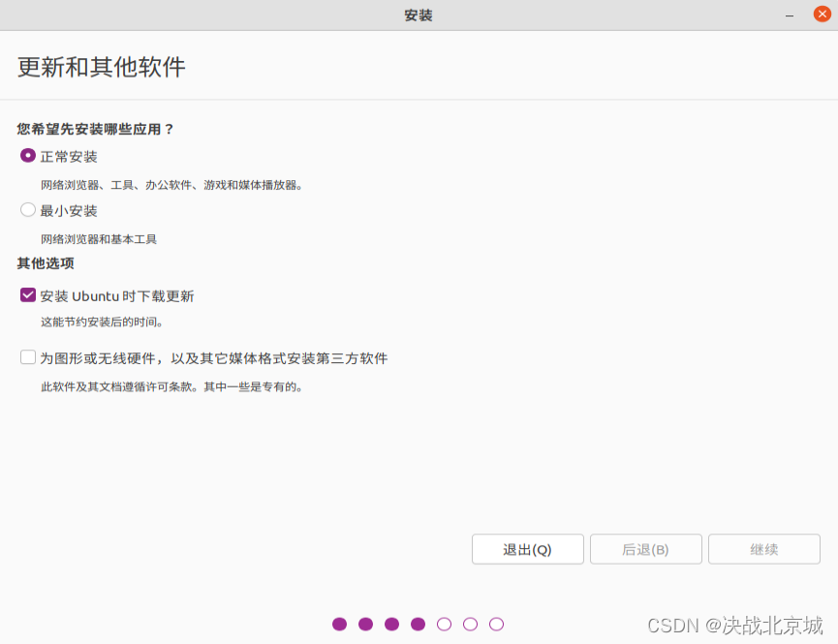Close the installer window with orange X
The height and width of the screenshot is (644, 838).
point(822,14)
